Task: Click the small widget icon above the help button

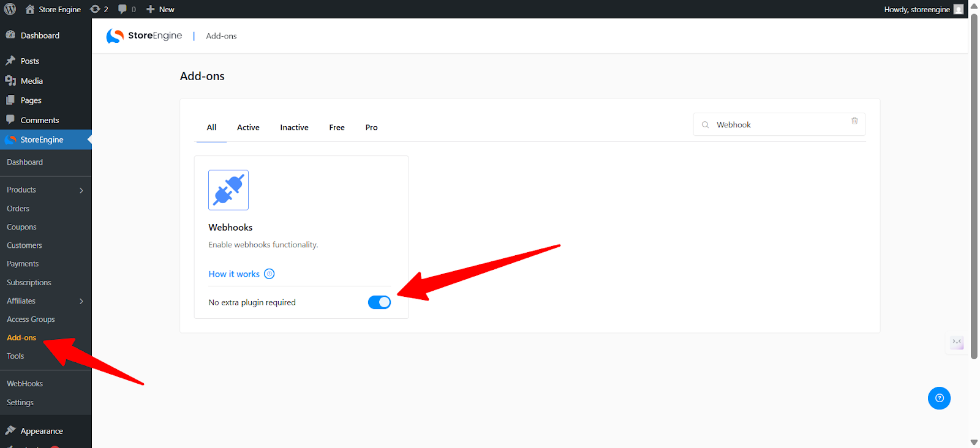Action: click(x=957, y=342)
